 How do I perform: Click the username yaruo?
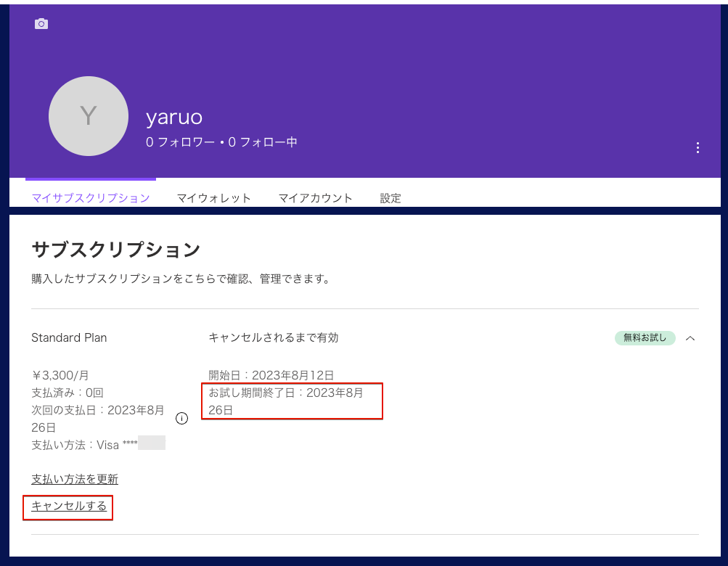[174, 117]
